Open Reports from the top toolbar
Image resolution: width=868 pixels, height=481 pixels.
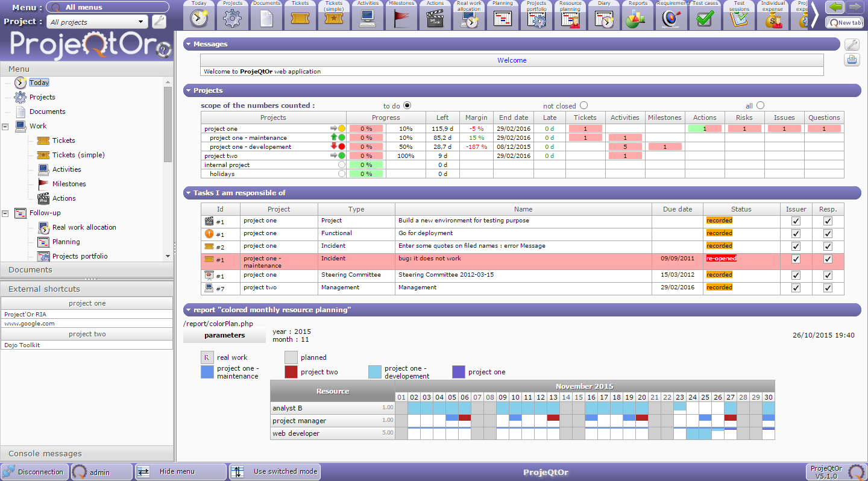tap(638, 19)
